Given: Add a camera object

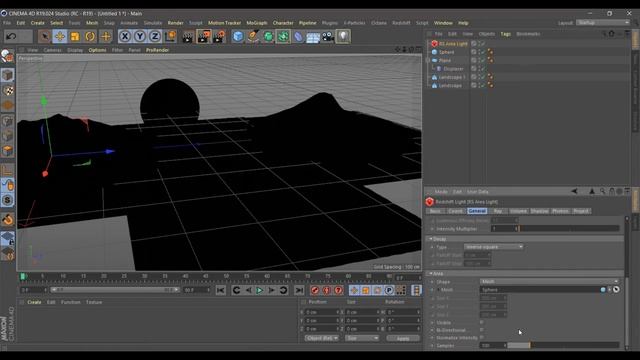Looking at the screenshot, I should pos(328,37).
